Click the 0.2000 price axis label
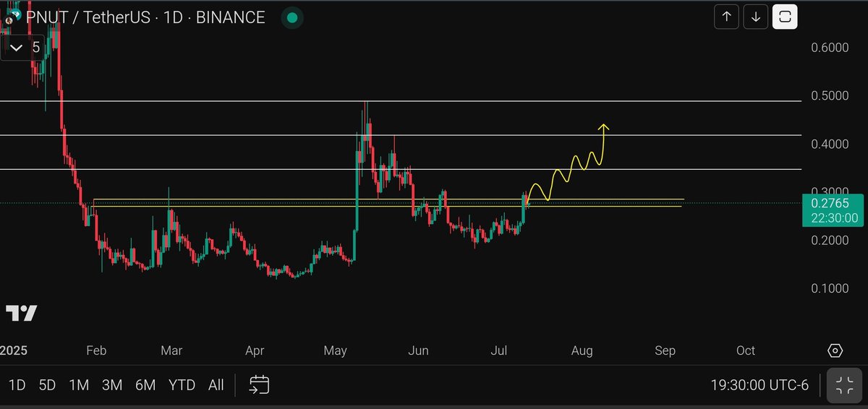 829,240
